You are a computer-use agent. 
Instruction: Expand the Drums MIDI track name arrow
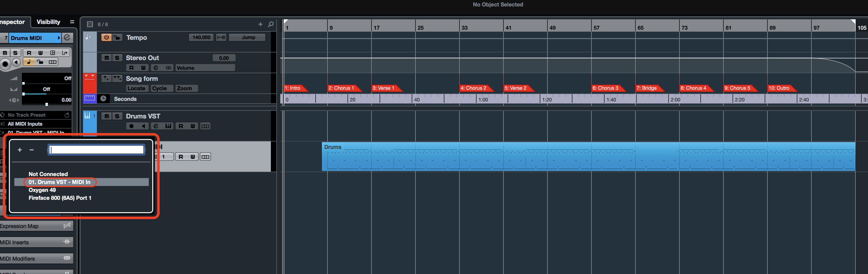click(x=59, y=38)
